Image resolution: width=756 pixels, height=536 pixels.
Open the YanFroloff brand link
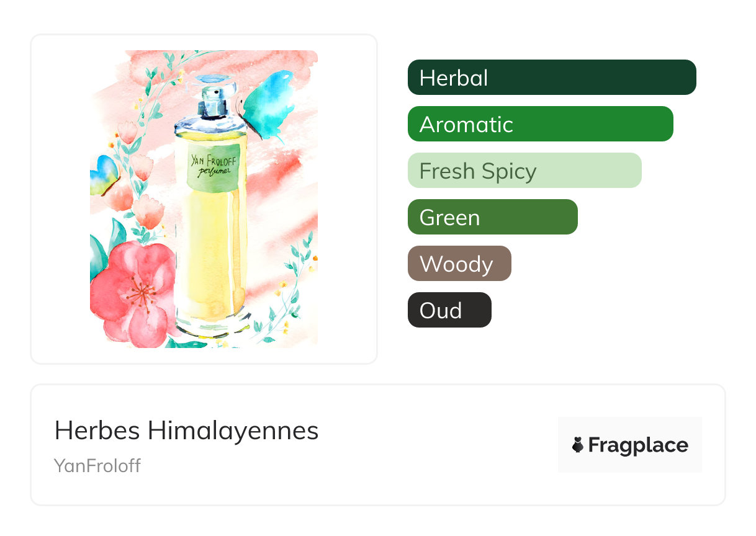point(97,465)
